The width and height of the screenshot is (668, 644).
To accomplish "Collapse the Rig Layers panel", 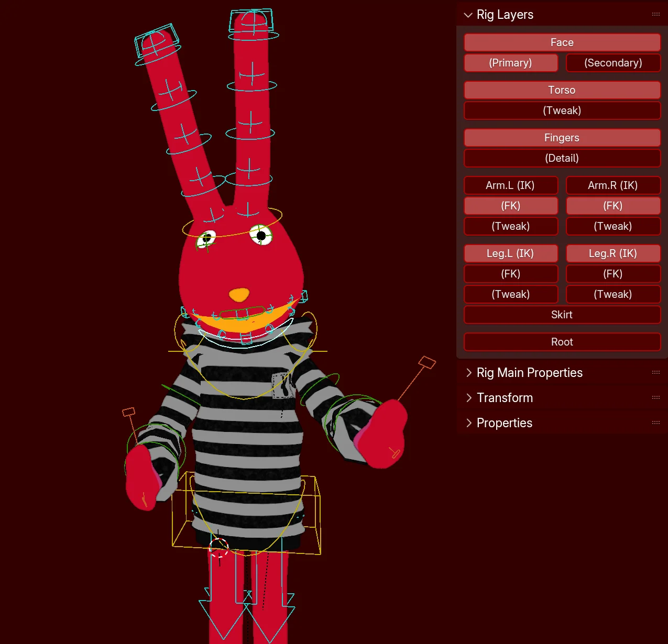I will click(468, 15).
